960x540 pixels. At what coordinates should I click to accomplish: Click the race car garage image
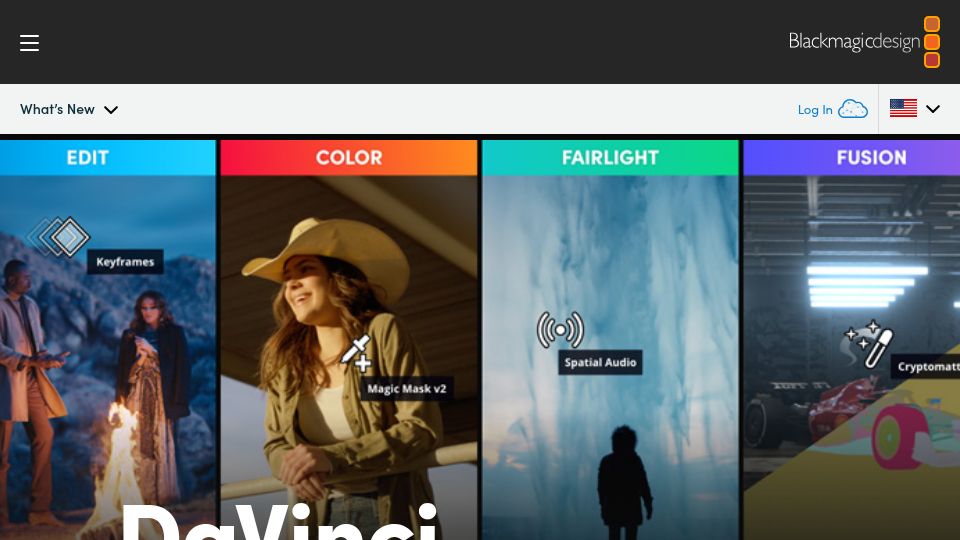(x=852, y=358)
